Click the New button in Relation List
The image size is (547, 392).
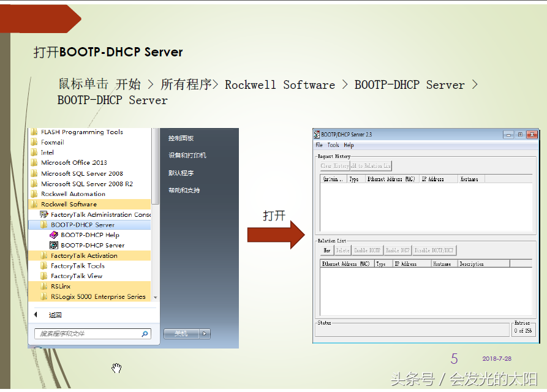pos(327,251)
